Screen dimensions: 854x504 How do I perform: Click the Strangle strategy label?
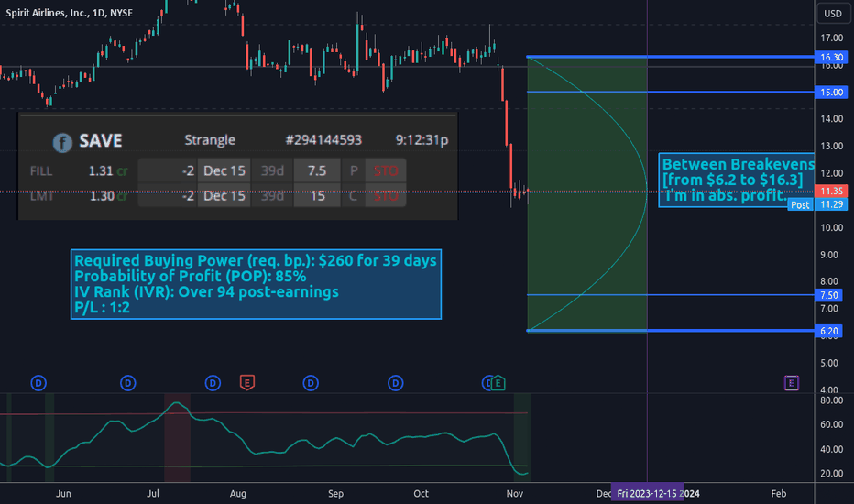tap(210, 140)
